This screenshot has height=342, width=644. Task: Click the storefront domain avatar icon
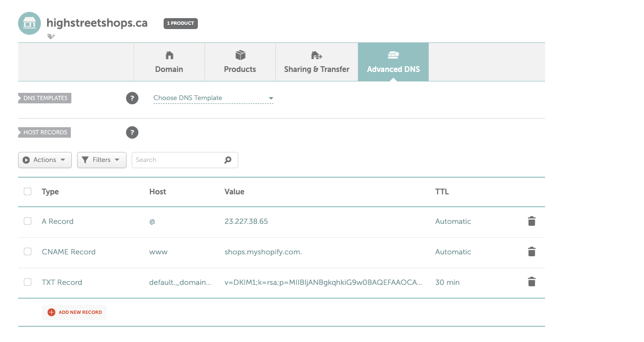pos(29,23)
